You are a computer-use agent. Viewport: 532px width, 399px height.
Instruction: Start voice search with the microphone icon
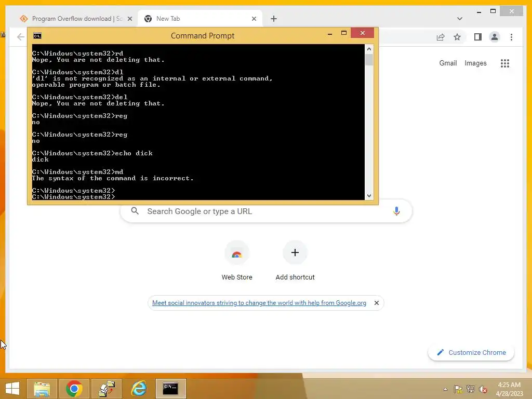(x=396, y=211)
